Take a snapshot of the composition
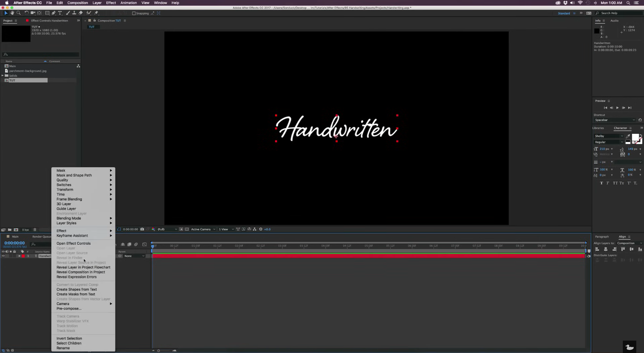 (142, 229)
